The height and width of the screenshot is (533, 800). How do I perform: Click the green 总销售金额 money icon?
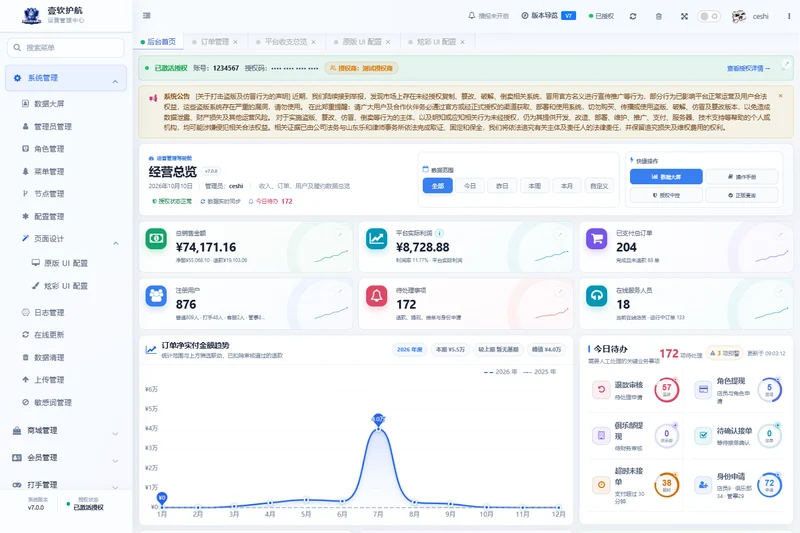pos(156,239)
